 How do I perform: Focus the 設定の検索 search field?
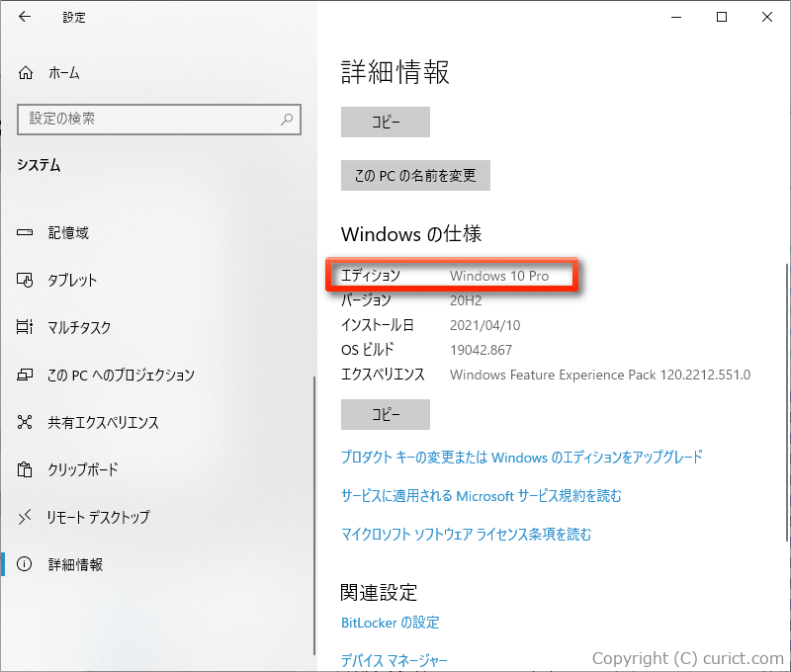click(x=159, y=120)
